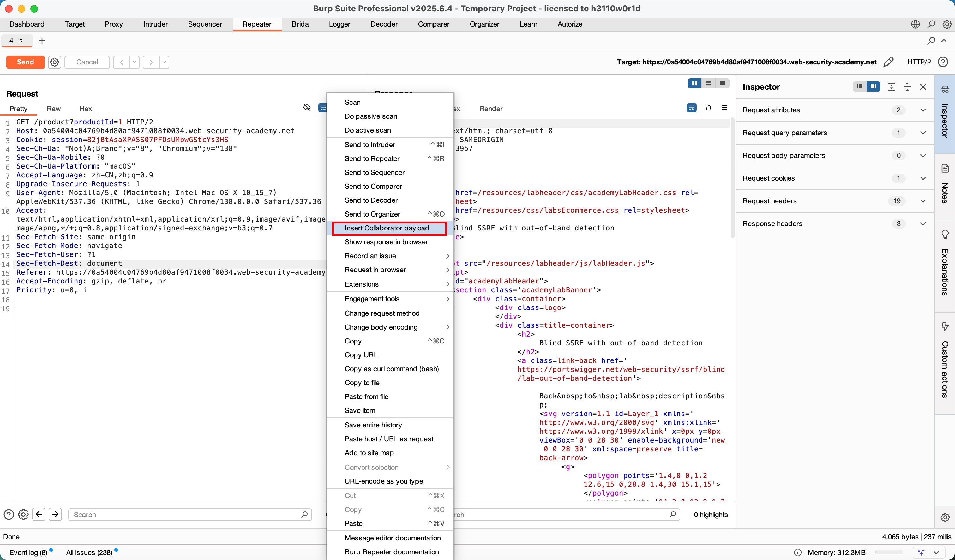This screenshot has width=955, height=560.
Task: Click the Event log status link
Action: (28, 552)
